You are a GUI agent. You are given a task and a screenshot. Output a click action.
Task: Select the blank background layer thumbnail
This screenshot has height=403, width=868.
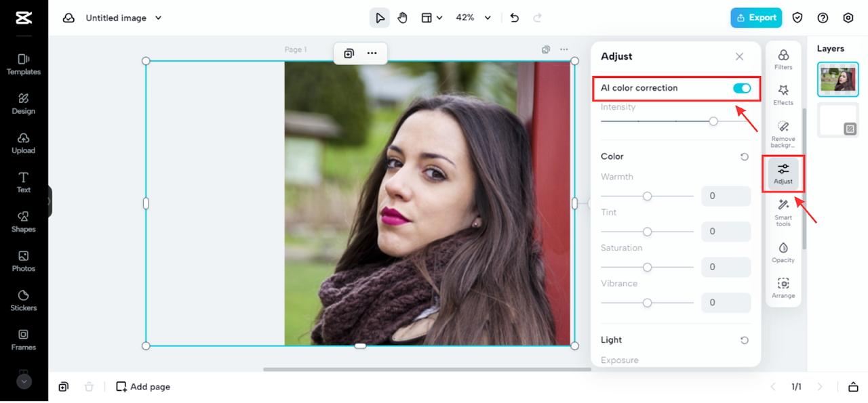[838, 120]
